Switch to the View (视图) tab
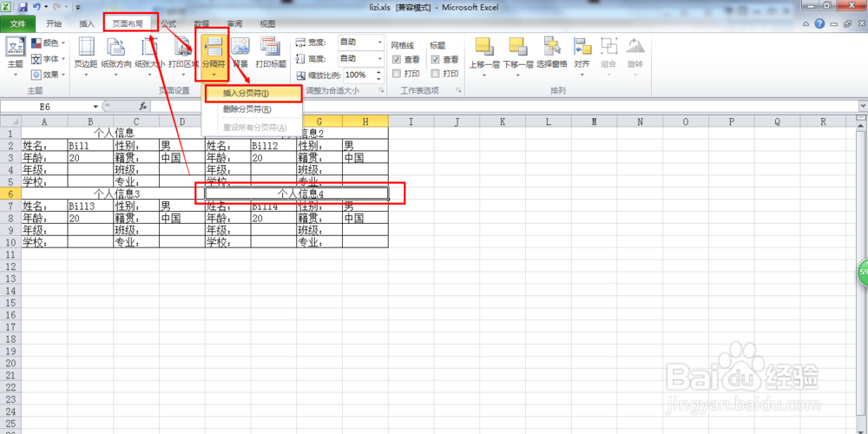Screen dimensions: 868x434 [x=268, y=23]
